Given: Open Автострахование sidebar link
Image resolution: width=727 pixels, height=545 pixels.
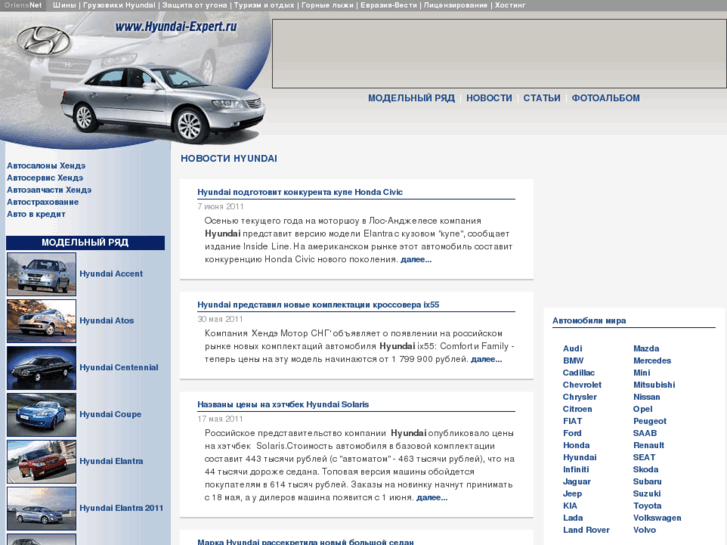Looking at the screenshot, I should 43,202.
